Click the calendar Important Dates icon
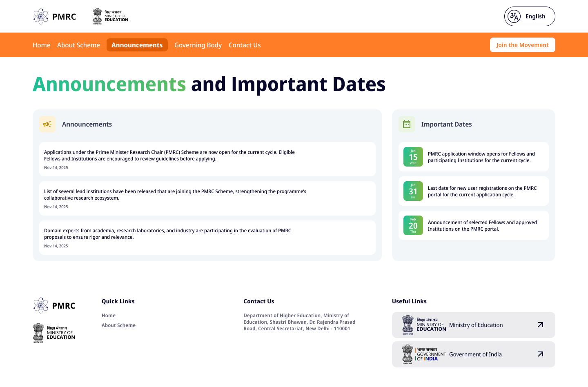Viewport: 588px width, 387px height. (407, 124)
